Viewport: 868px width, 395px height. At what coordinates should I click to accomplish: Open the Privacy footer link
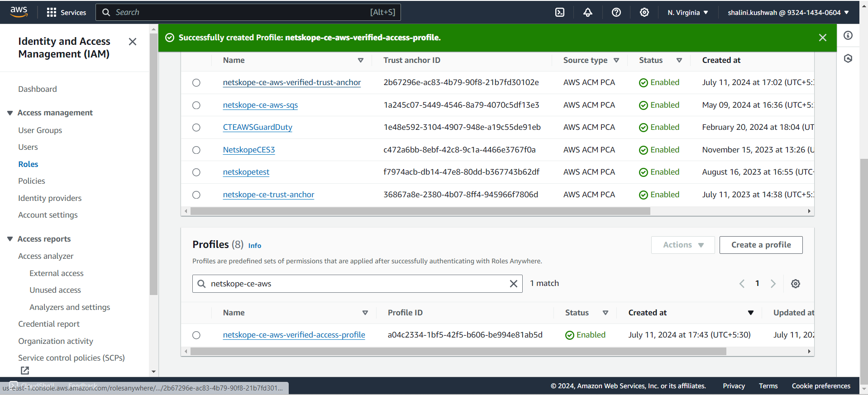tap(734, 386)
